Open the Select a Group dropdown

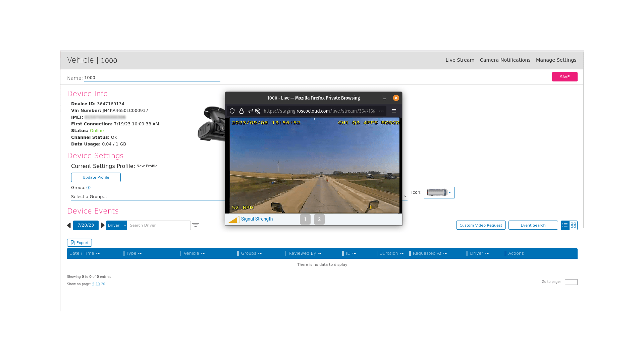tap(148, 197)
